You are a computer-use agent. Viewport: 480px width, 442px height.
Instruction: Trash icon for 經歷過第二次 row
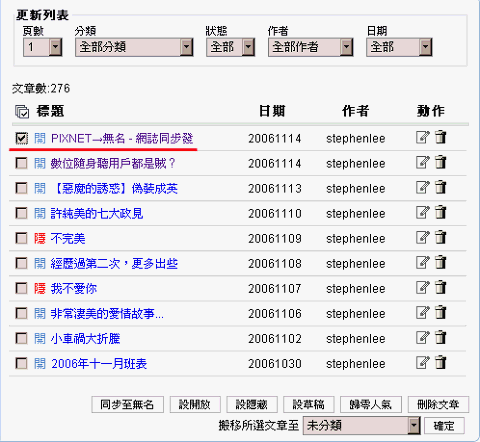click(441, 262)
